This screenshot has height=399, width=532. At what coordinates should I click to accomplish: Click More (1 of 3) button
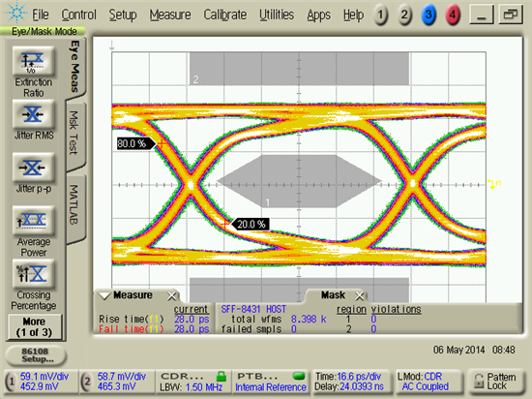(x=34, y=327)
